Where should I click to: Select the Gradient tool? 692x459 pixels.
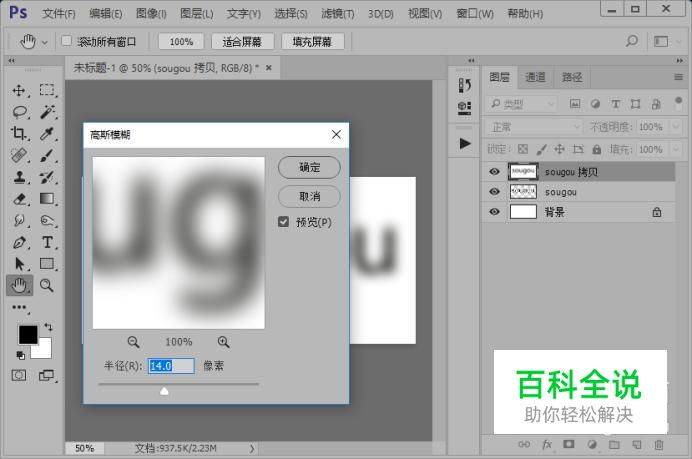[x=47, y=199]
